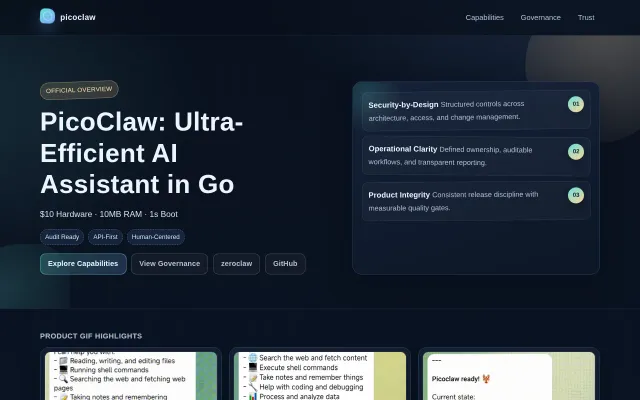640x400 pixels.
Task: Click the magnifier emoji beside 'Searching the web'
Action: pyautogui.click(x=63, y=379)
